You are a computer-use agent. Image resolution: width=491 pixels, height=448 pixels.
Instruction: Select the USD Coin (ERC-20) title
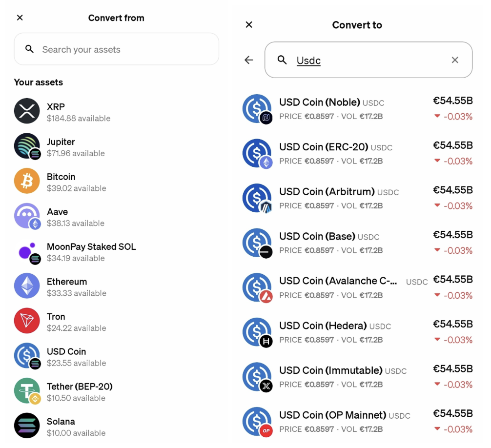(324, 147)
